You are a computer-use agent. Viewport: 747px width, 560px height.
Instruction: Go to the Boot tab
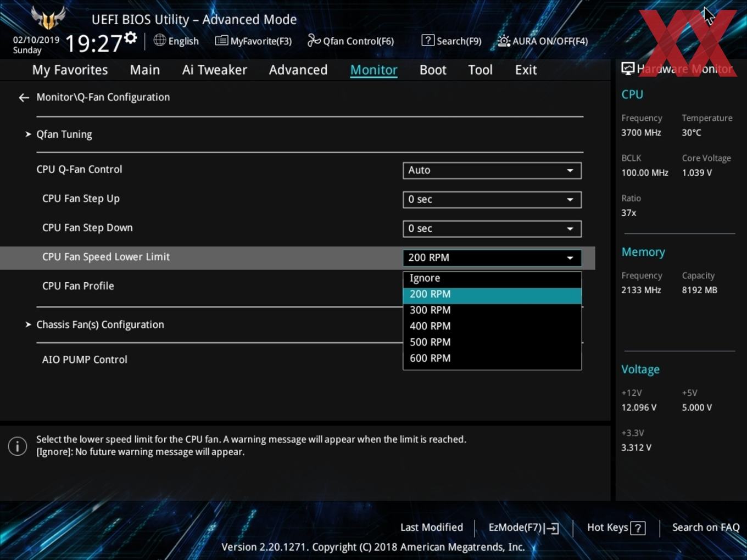(433, 70)
